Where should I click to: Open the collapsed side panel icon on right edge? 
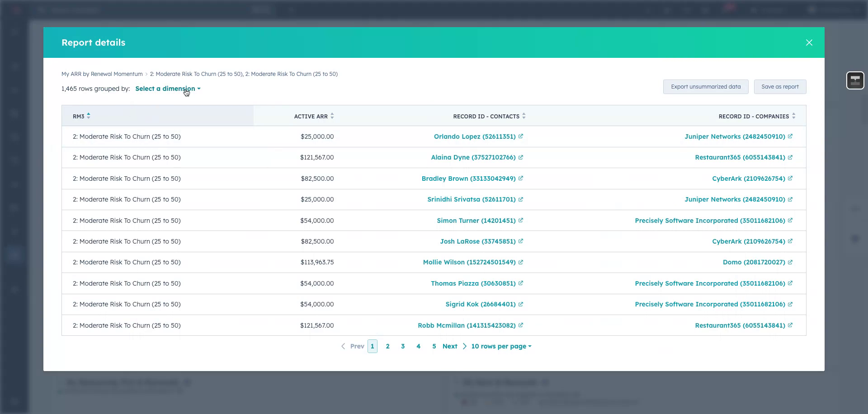tap(855, 80)
